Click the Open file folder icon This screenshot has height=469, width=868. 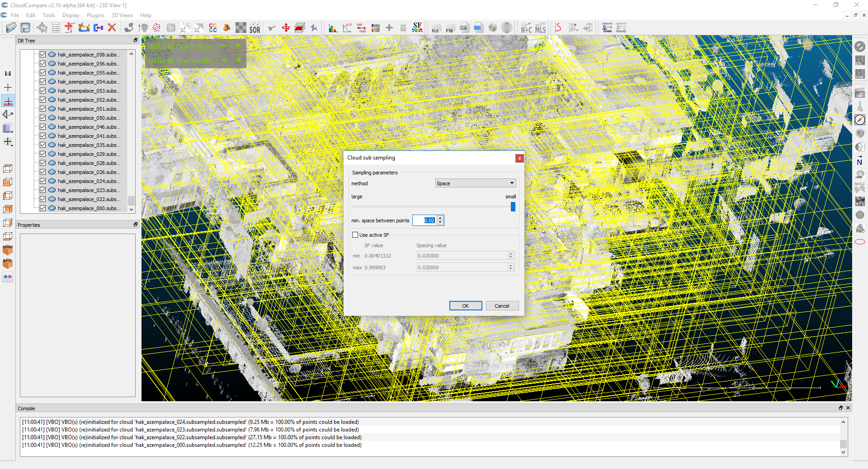point(11,28)
